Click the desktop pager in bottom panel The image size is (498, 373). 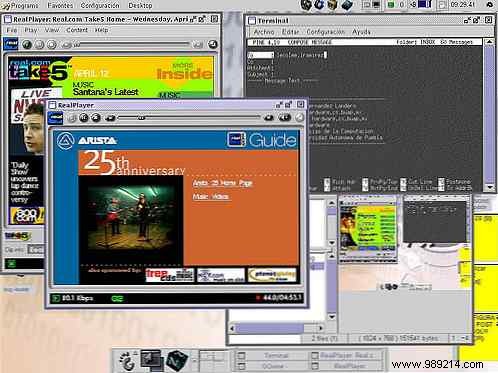[211, 360]
